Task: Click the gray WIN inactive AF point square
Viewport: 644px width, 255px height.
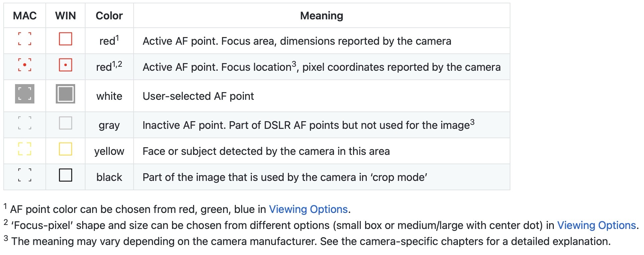Action: pyautogui.click(x=65, y=123)
